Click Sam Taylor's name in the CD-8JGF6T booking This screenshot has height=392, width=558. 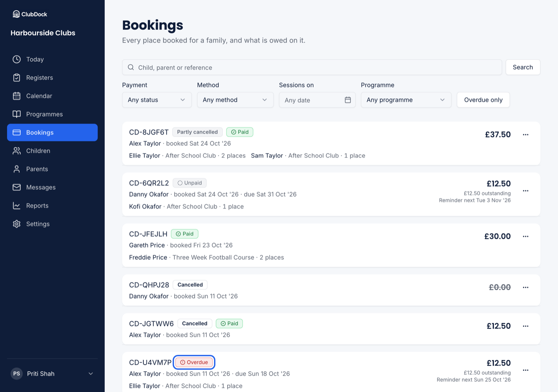click(267, 156)
